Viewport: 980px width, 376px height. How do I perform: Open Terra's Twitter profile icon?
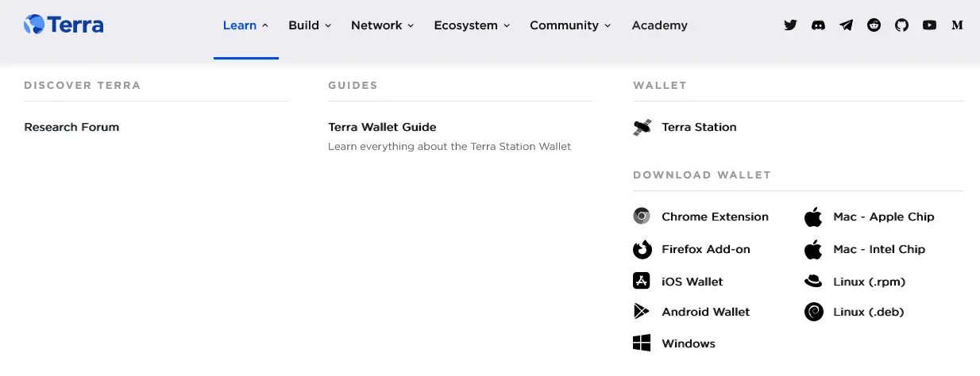(x=790, y=25)
